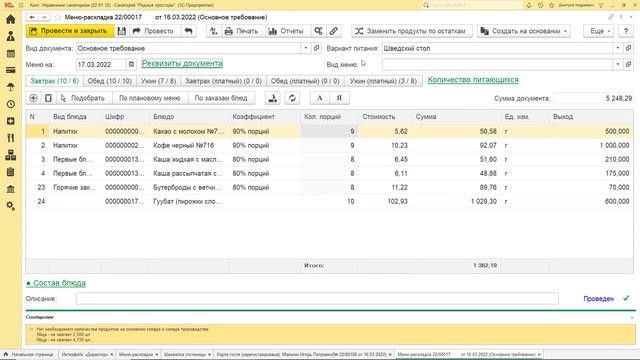Click the Отчеты button
The image size is (640, 360).
286,31
